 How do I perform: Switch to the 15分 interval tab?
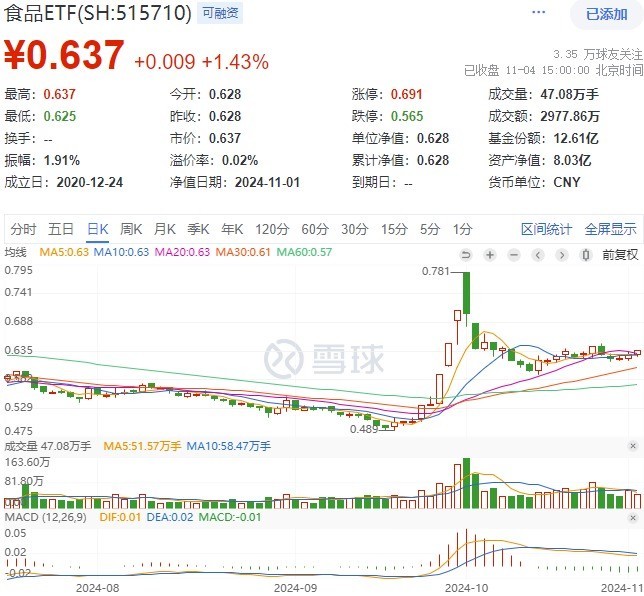pyautogui.click(x=394, y=229)
